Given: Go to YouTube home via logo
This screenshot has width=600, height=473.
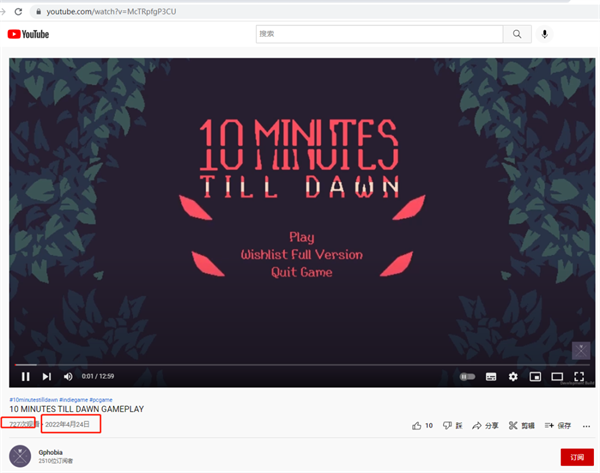Looking at the screenshot, I should pos(28,34).
